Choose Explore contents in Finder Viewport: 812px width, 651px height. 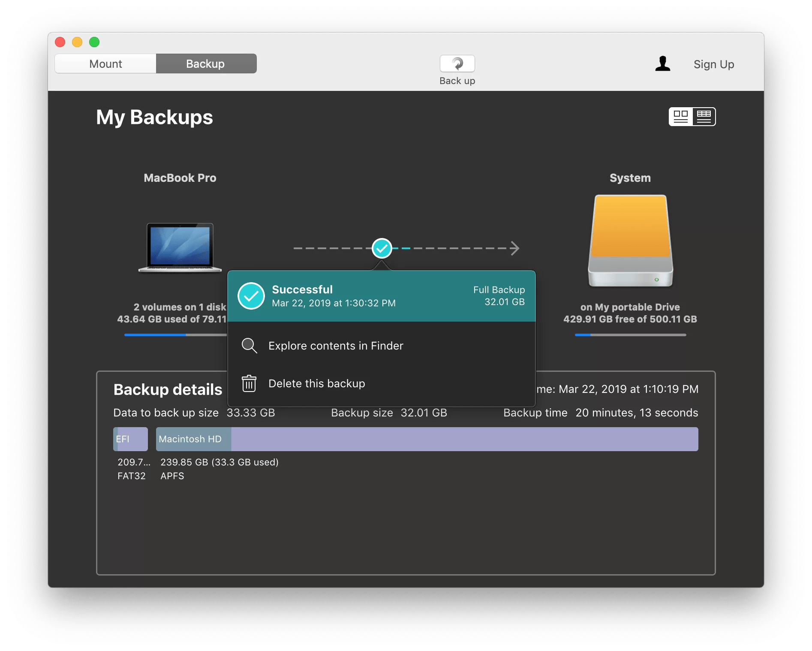click(336, 346)
